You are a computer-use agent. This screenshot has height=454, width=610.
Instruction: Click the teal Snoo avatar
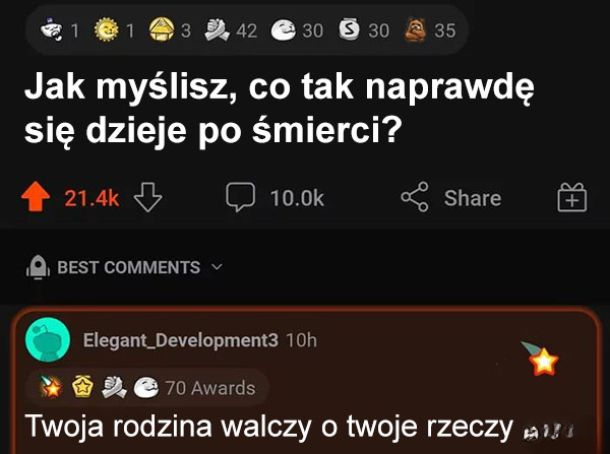tap(48, 340)
